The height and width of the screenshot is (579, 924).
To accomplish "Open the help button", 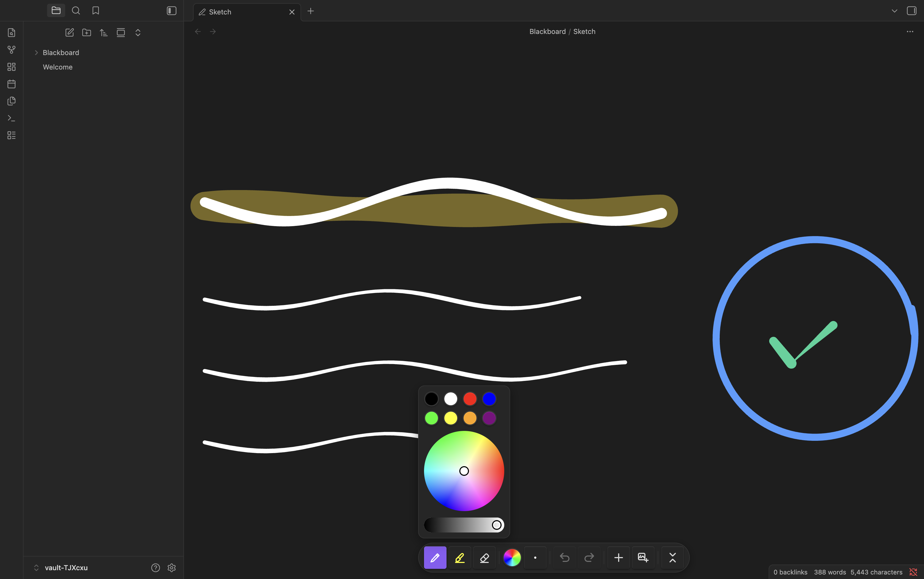I will tap(155, 568).
